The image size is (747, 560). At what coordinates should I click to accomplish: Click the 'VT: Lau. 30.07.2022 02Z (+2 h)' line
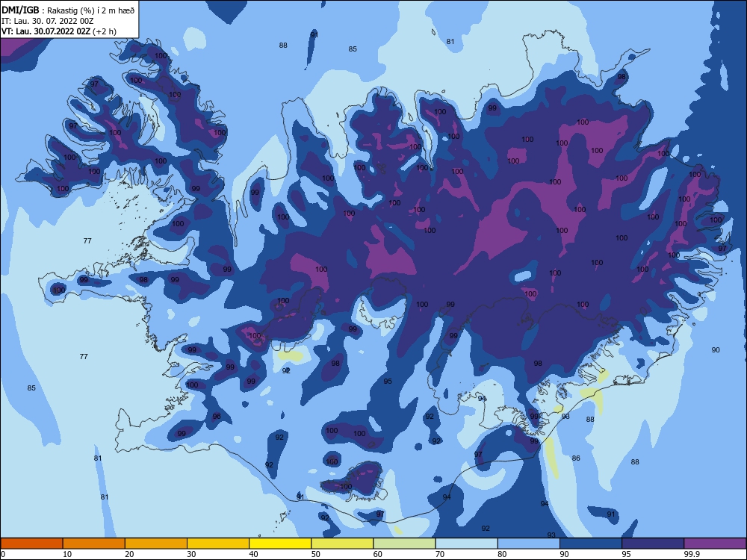58,31
